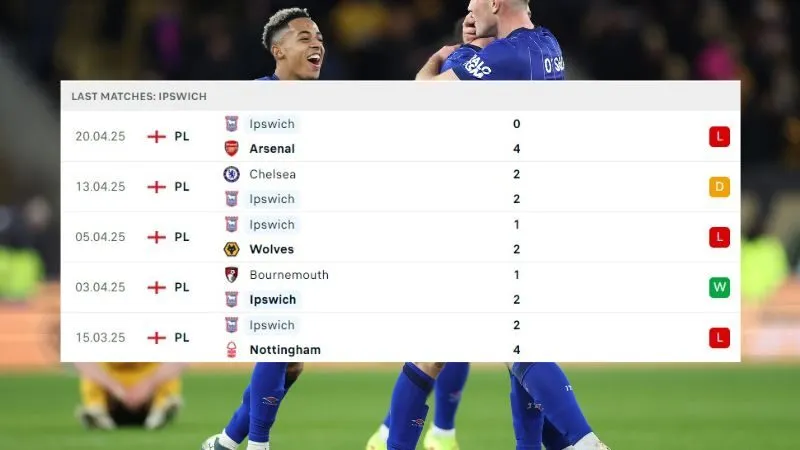
Task: Open the Wolves team link
Action: [271, 249]
